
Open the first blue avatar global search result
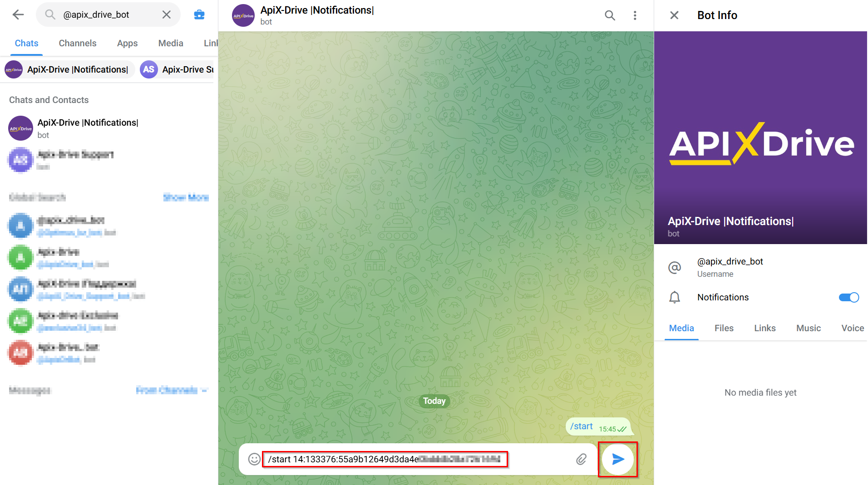click(109, 226)
